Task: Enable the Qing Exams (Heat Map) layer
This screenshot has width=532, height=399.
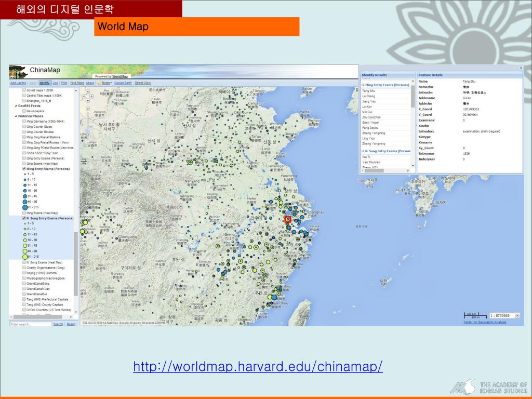Action: point(24,164)
